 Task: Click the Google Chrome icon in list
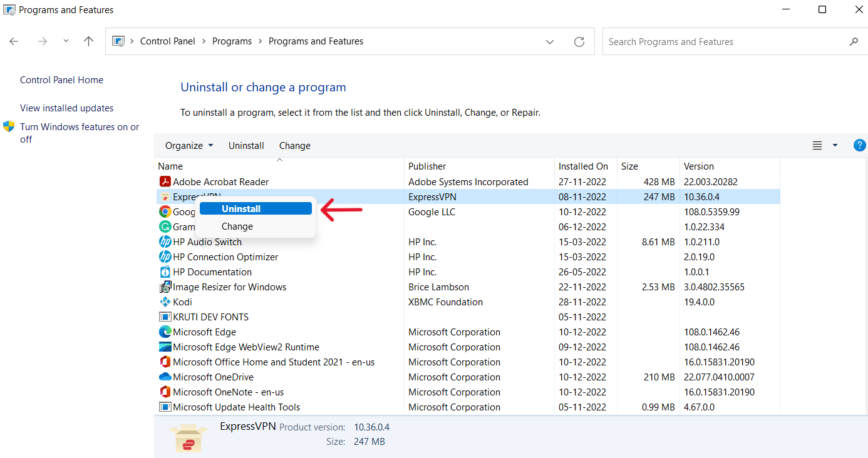click(x=165, y=212)
